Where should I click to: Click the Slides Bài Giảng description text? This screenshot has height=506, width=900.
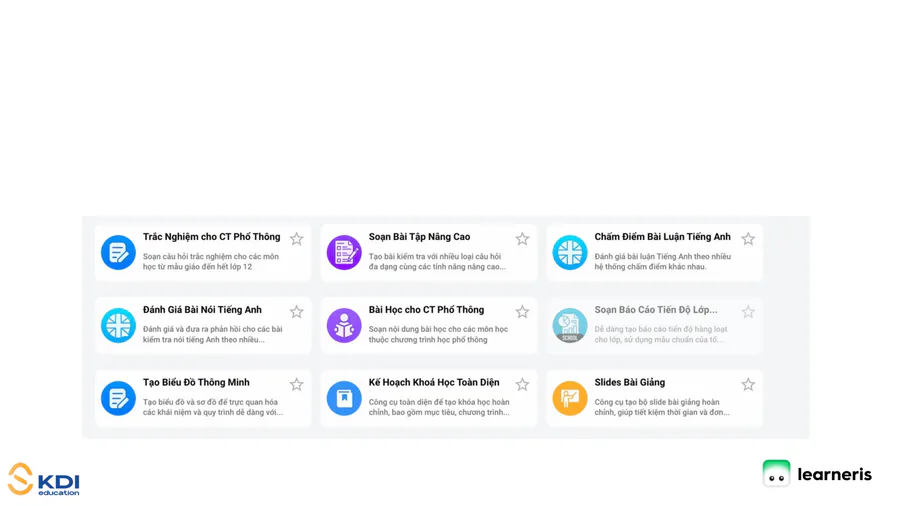click(661, 407)
